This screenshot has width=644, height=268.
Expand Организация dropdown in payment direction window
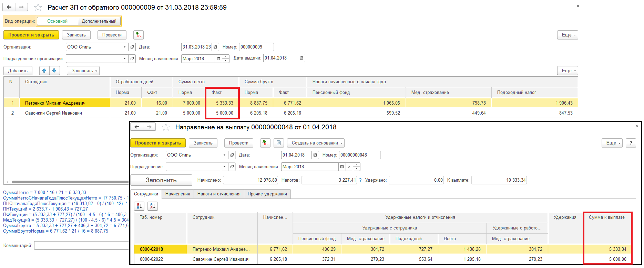(225, 155)
